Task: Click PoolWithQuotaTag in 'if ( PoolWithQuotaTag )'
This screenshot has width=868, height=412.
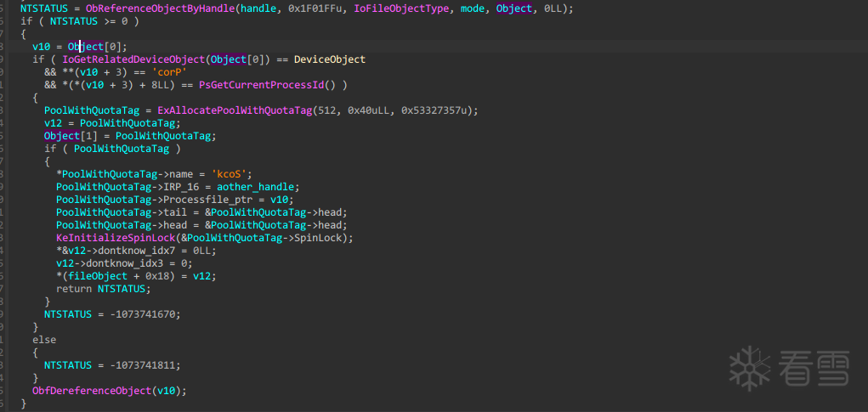Action: click(122, 148)
